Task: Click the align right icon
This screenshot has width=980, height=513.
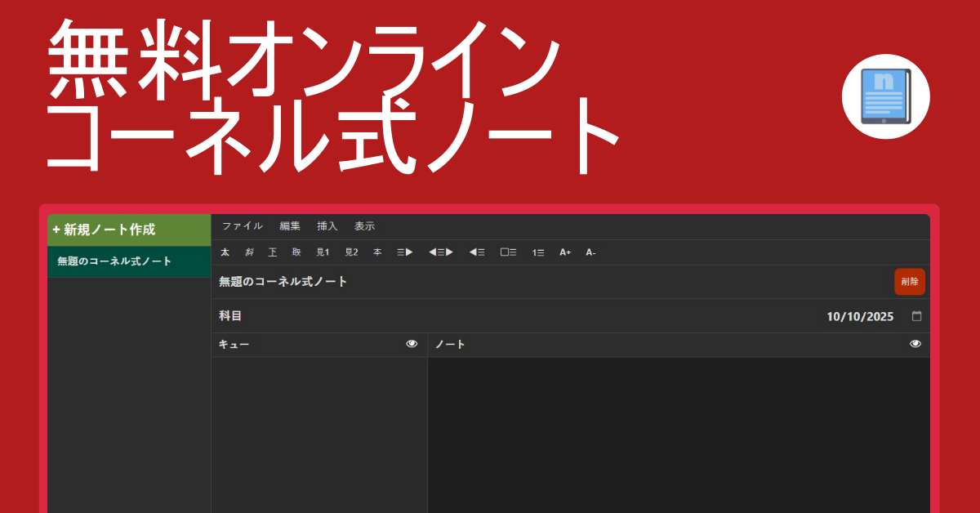Action: coord(405,252)
